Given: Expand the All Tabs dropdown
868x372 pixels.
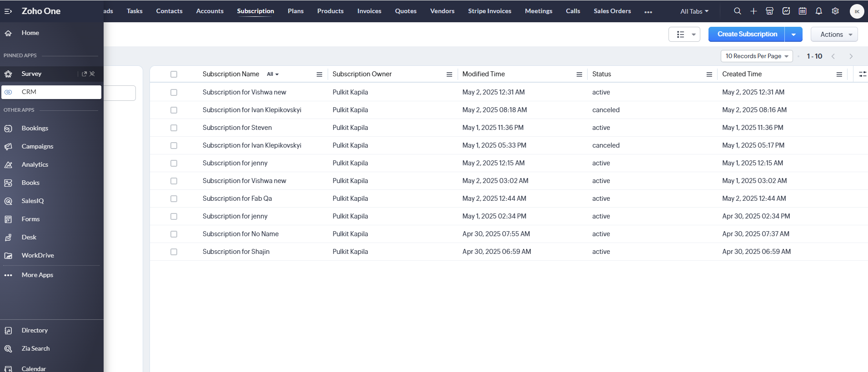Looking at the screenshot, I should 694,11.
